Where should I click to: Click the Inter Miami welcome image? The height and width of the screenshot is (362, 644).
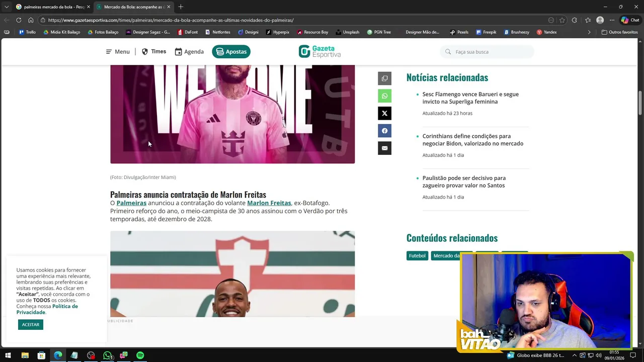coord(232,114)
